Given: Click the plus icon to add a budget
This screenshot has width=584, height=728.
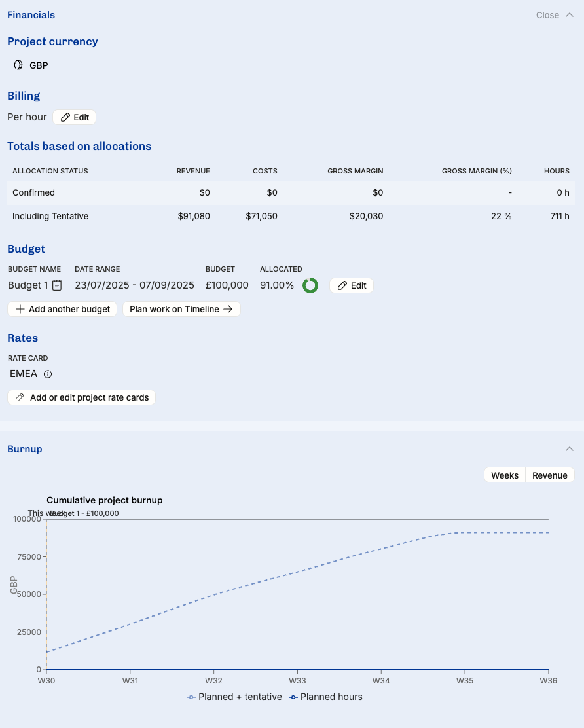Looking at the screenshot, I should pyautogui.click(x=20, y=309).
